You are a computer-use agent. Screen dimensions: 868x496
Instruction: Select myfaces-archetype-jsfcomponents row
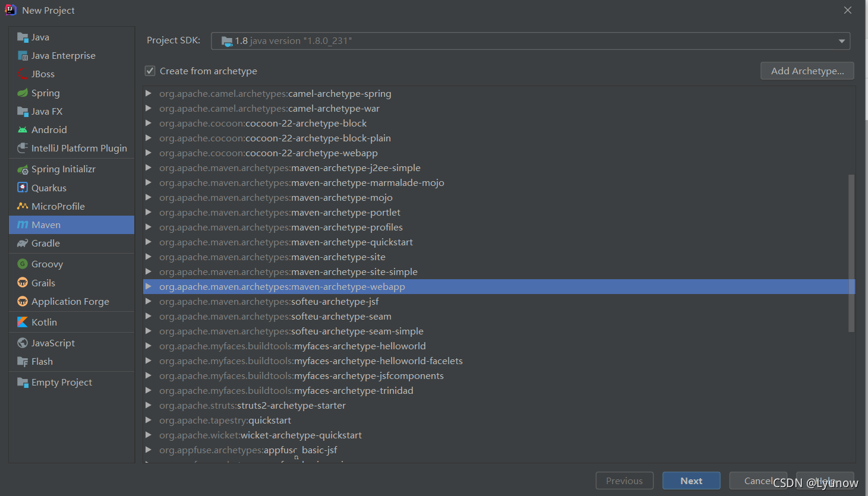[x=499, y=376]
